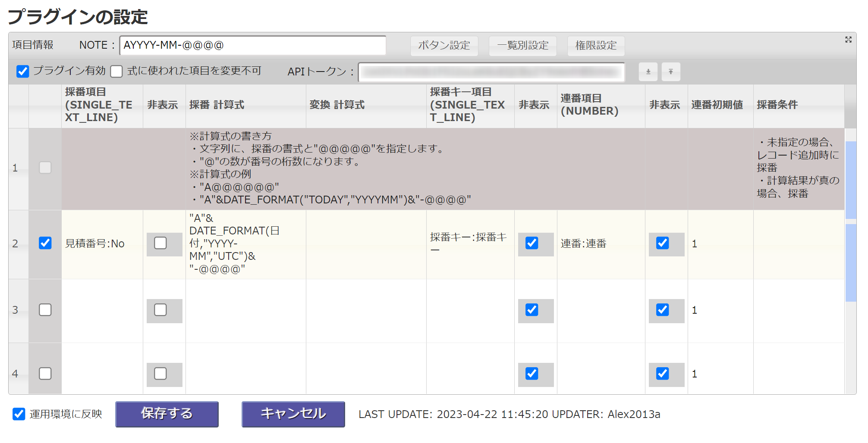Select the 見積番号:No cell
This screenshot has height=443, width=868.
tap(102, 244)
